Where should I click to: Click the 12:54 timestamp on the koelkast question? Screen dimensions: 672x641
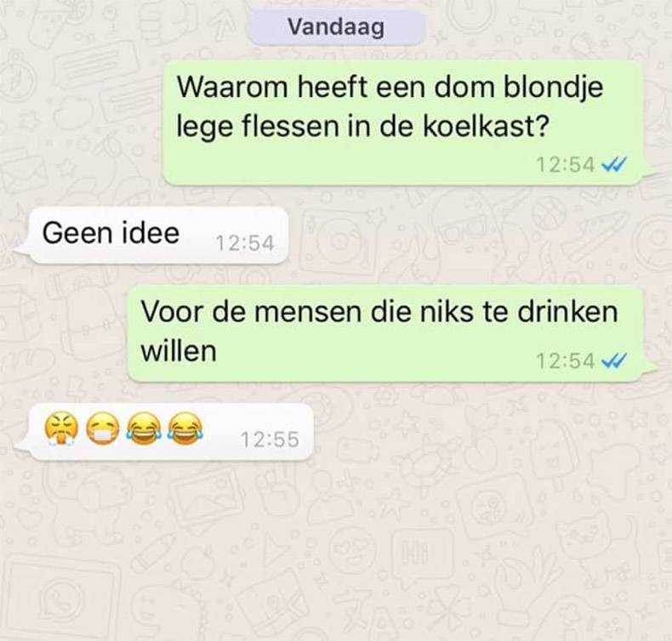[566, 164]
